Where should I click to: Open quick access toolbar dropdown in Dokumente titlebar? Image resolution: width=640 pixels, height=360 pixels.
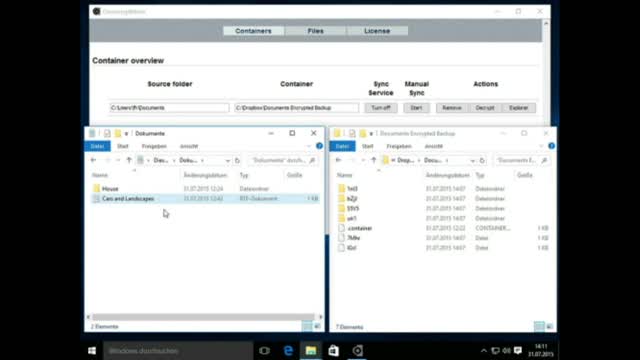(126, 134)
